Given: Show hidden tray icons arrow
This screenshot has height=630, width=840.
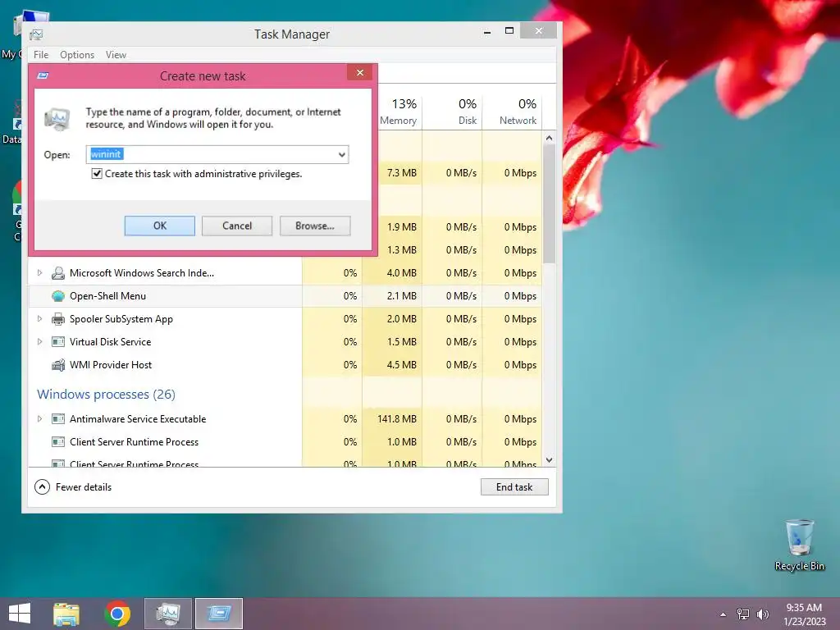Looking at the screenshot, I should [724, 614].
